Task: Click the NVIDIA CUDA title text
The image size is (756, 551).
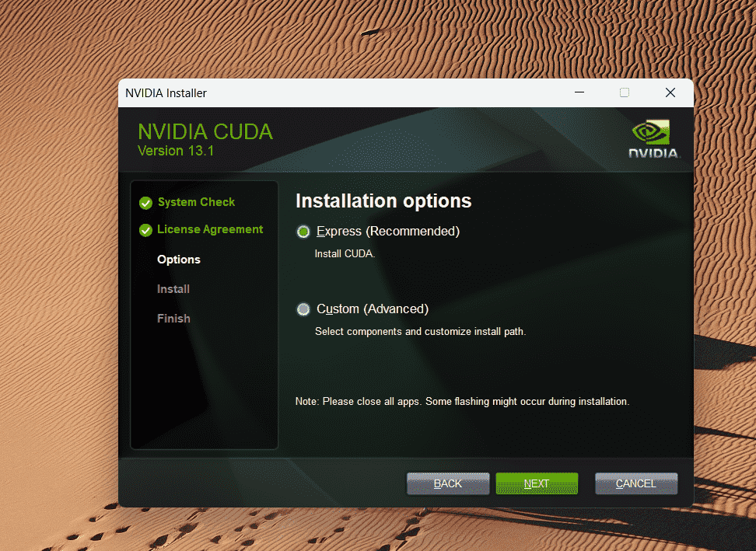Action: click(205, 132)
